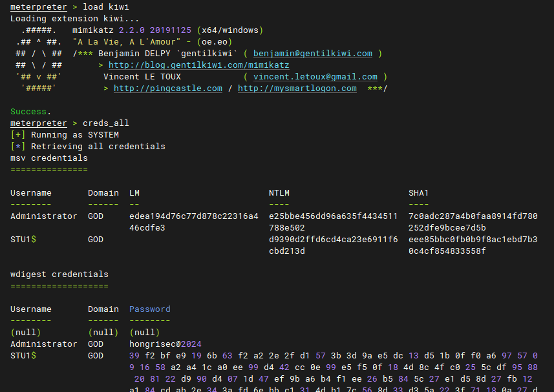Click the 'Domain' header in msv table

[x=103, y=193]
